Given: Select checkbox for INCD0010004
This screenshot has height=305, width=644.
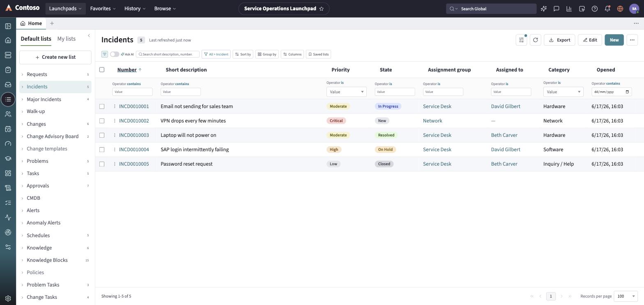Looking at the screenshot, I should 102,150.
